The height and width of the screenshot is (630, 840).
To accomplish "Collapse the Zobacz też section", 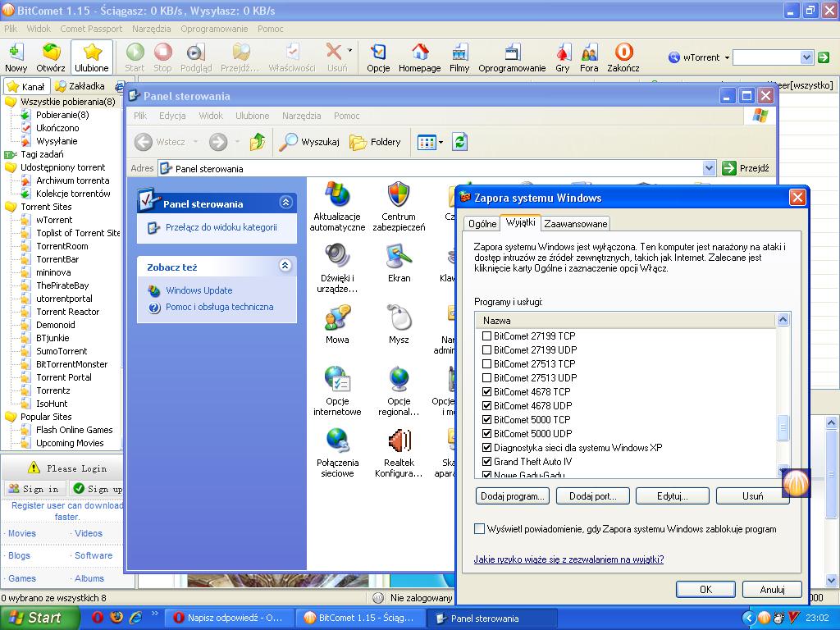I will (x=285, y=265).
